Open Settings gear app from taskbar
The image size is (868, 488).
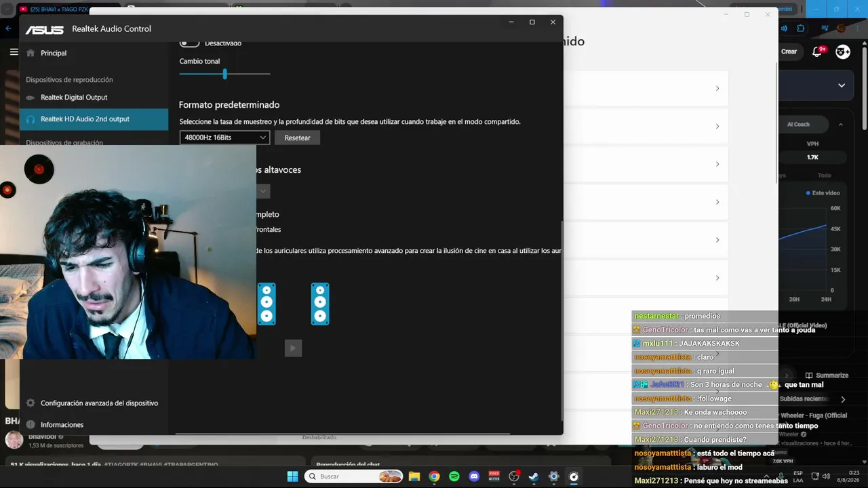tap(553, 476)
